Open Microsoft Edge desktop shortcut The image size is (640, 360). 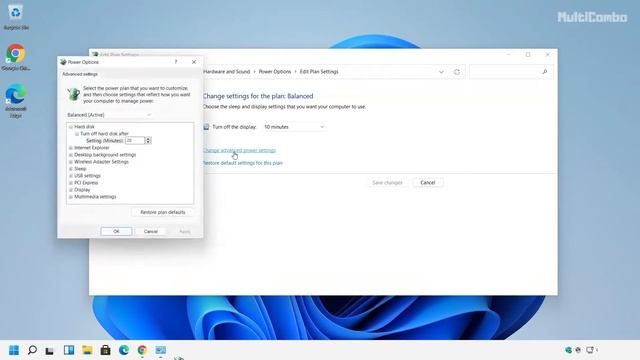(16, 100)
